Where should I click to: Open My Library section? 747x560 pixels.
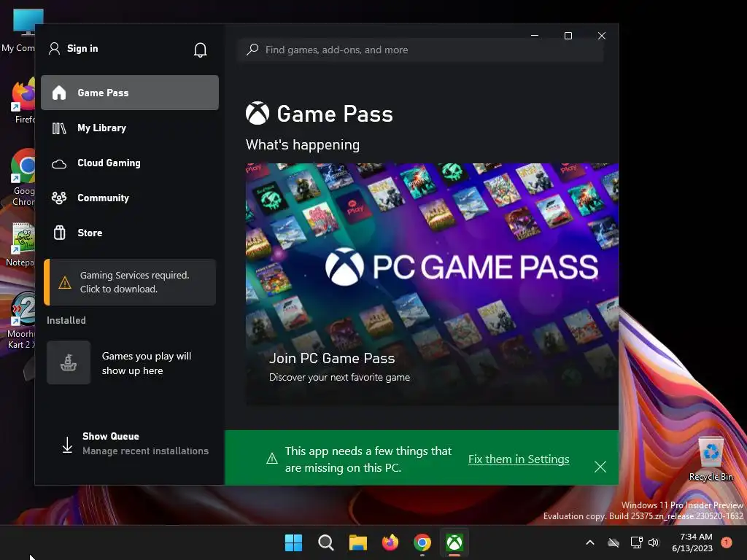pos(130,128)
